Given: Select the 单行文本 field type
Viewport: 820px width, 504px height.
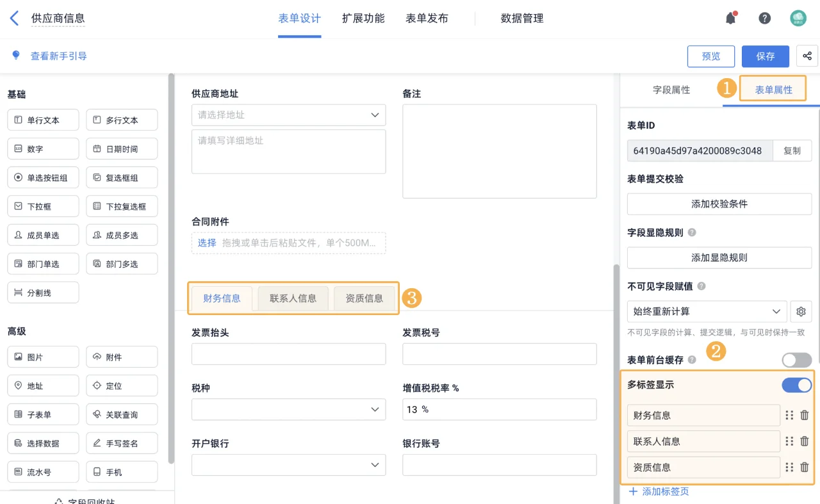Looking at the screenshot, I should click(x=42, y=119).
